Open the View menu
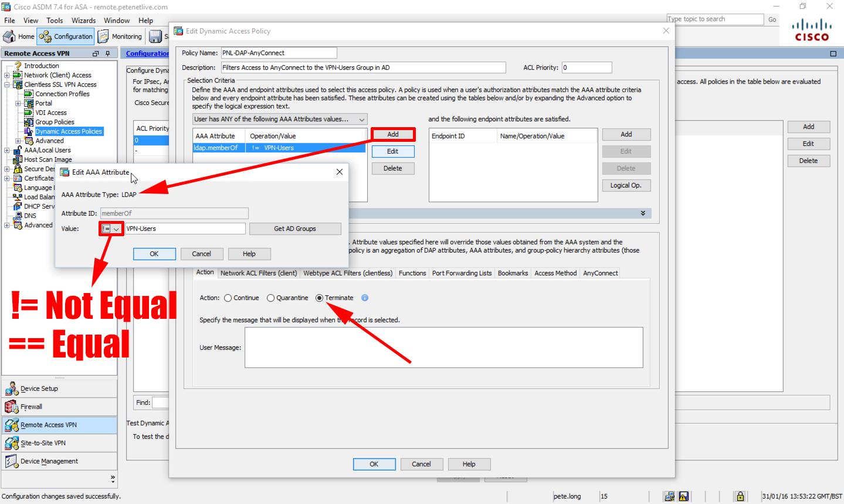 click(30, 21)
